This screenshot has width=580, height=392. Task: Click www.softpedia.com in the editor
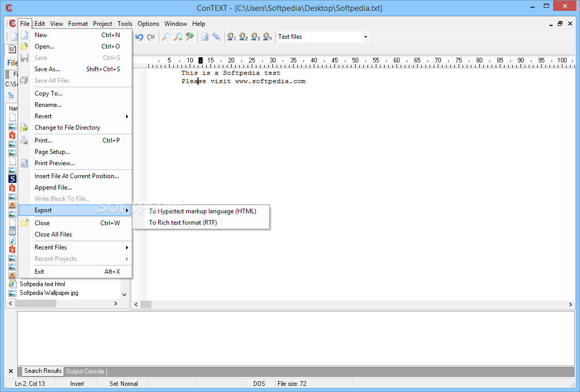(x=270, y=81)
